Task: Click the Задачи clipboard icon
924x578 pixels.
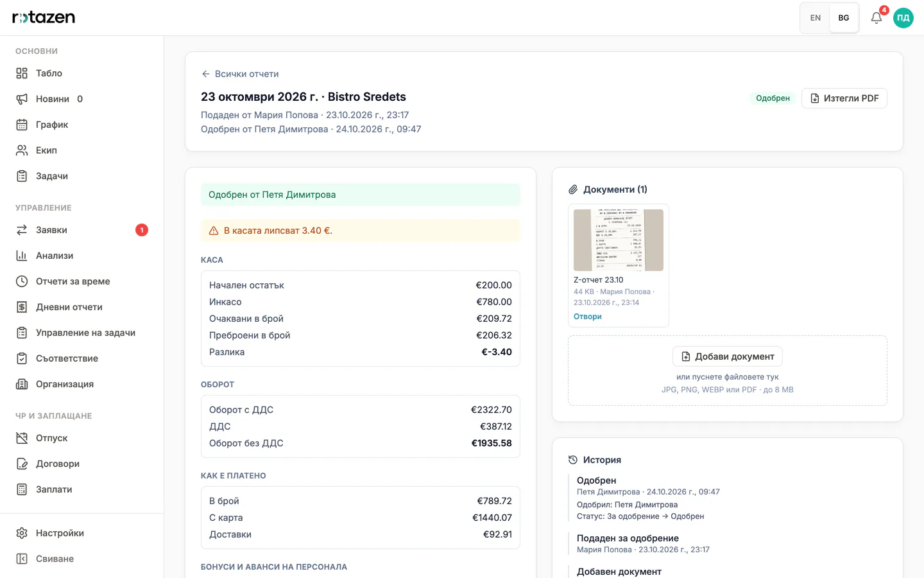Action: pos(22,176)
